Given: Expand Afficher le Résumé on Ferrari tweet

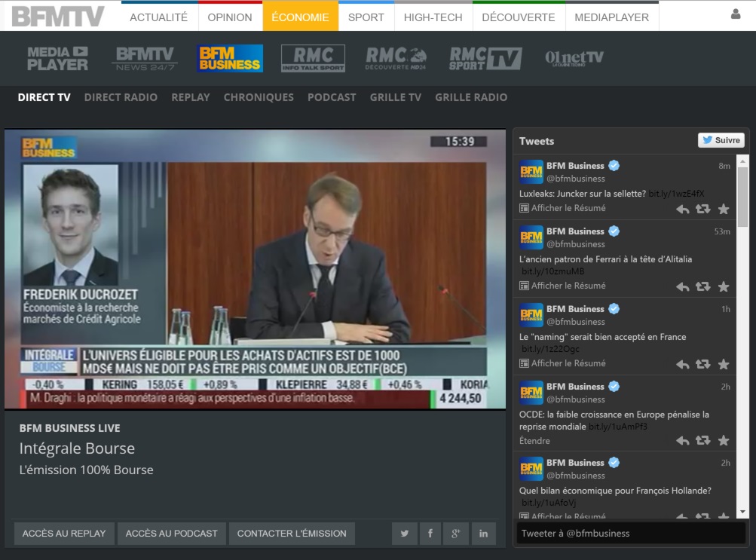Looking at the screenshot, I should [x=562, y=286].
